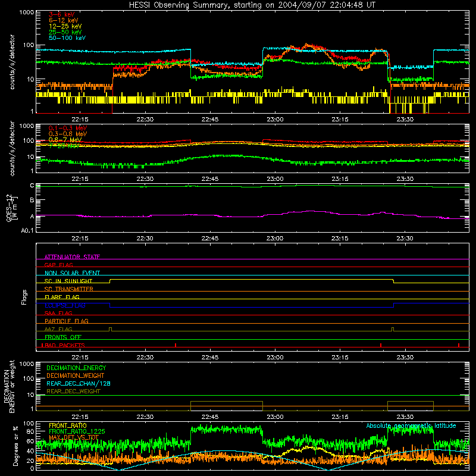The width and height of the screenshot is (476, 476).
Task: Click the REAR_DEC_WEIGHT legend label
Action: [x=73, y=392]
